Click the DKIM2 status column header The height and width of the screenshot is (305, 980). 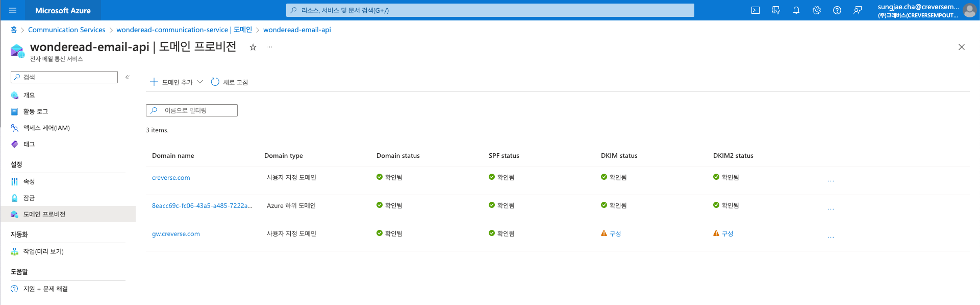coord(733,156)
